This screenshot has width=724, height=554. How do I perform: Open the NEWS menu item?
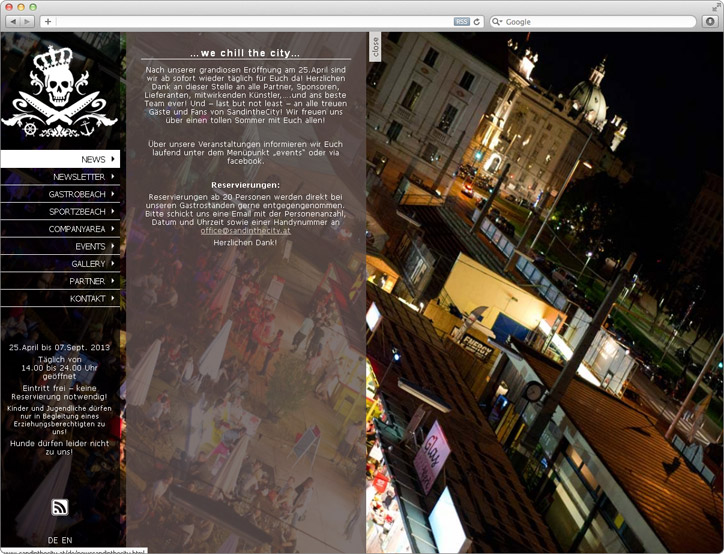point(60,159)
